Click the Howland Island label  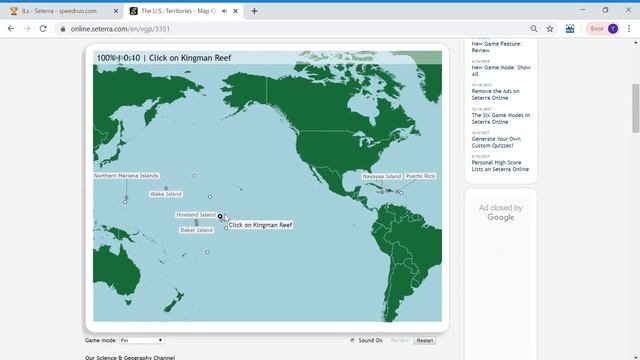(196, 215)
